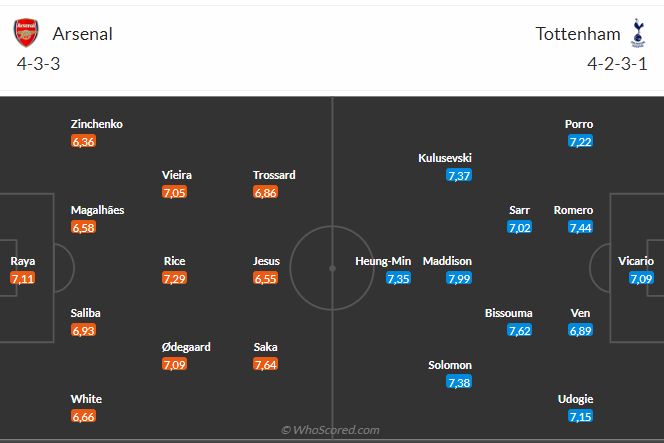Open Ødegaard's player name
Screen dimensions: 664x443
(184, 347)
